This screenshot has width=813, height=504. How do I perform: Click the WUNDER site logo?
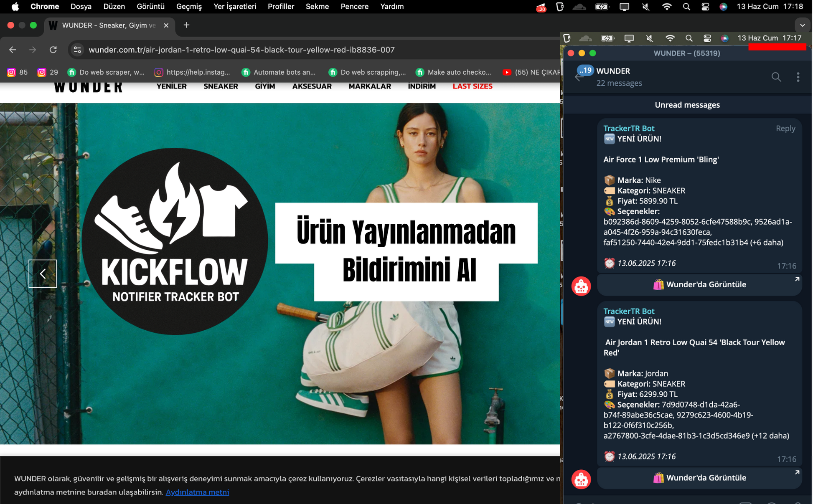89,86
